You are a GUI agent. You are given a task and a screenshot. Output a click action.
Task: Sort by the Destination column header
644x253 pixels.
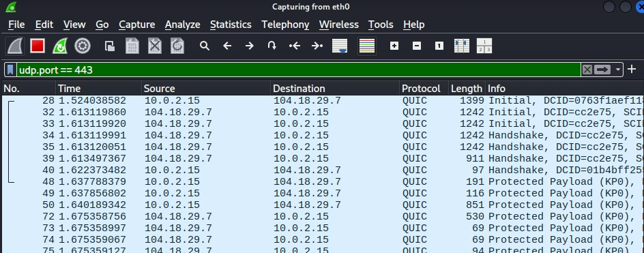click(335, 88)
